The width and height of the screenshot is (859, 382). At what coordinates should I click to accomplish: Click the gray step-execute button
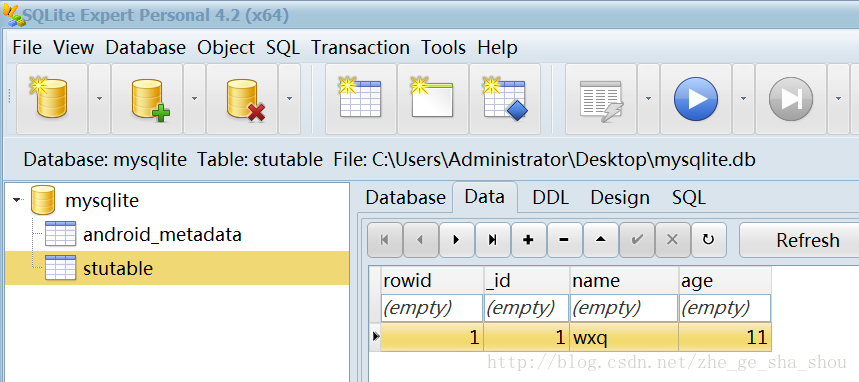coord(791,99)
